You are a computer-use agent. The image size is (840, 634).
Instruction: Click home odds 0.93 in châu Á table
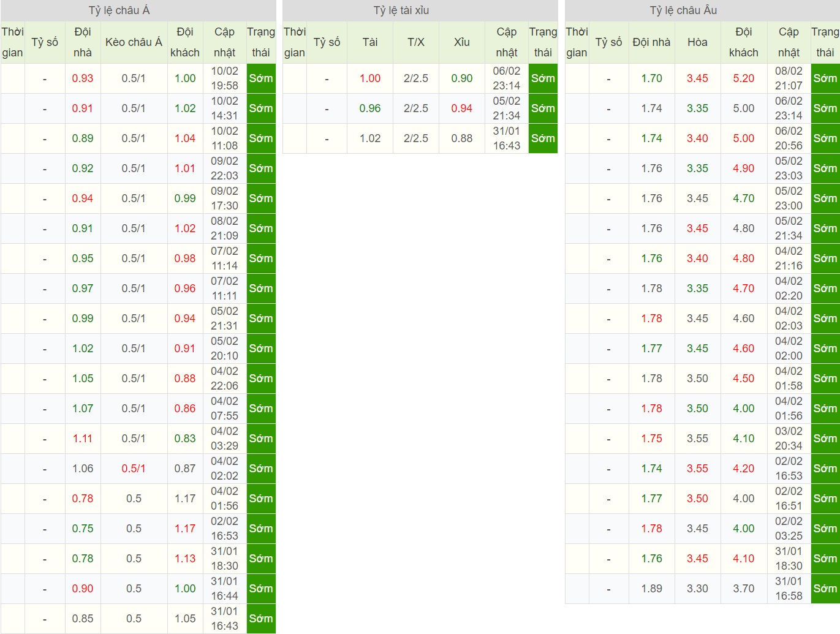click(x=83, y=78)
